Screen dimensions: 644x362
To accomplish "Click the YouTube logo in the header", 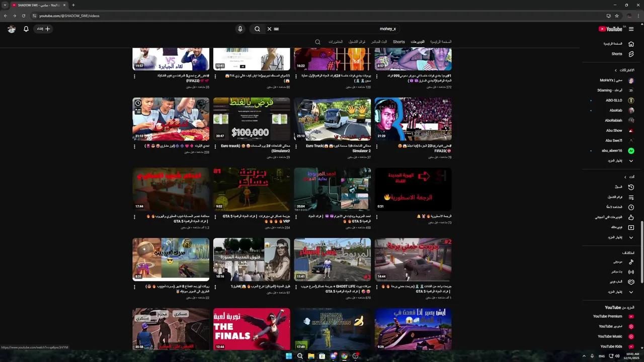I will 610,29.
